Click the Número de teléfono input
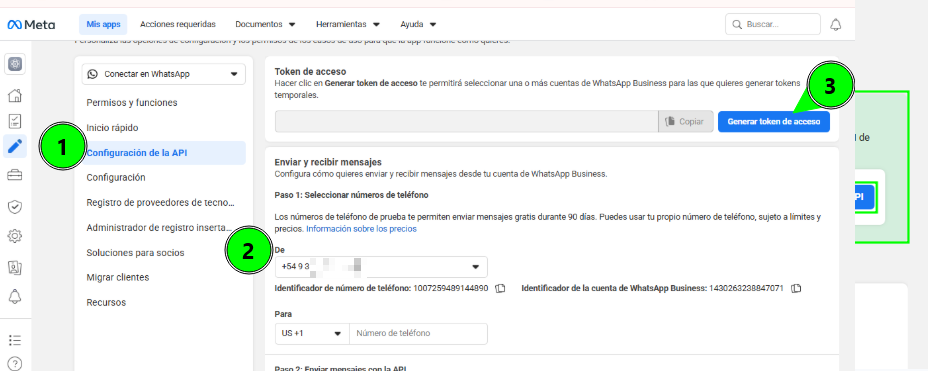Viewport: 928px width, 371px height. [x=418, y=334]
